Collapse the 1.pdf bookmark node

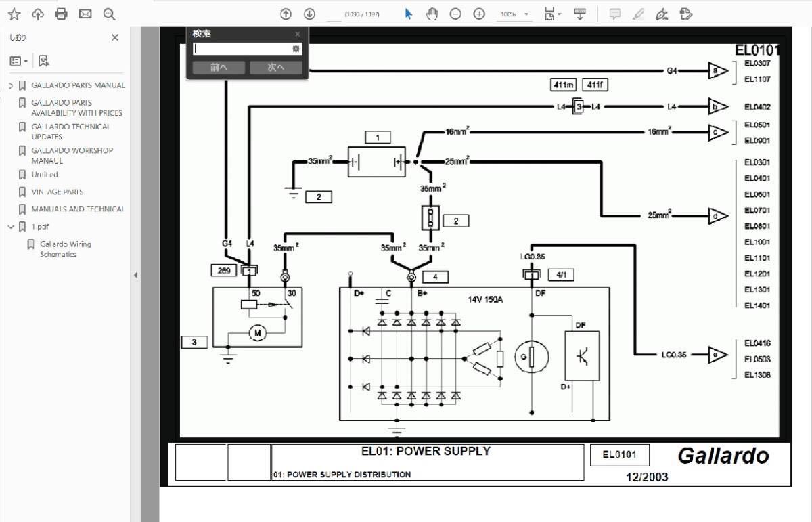10,227
